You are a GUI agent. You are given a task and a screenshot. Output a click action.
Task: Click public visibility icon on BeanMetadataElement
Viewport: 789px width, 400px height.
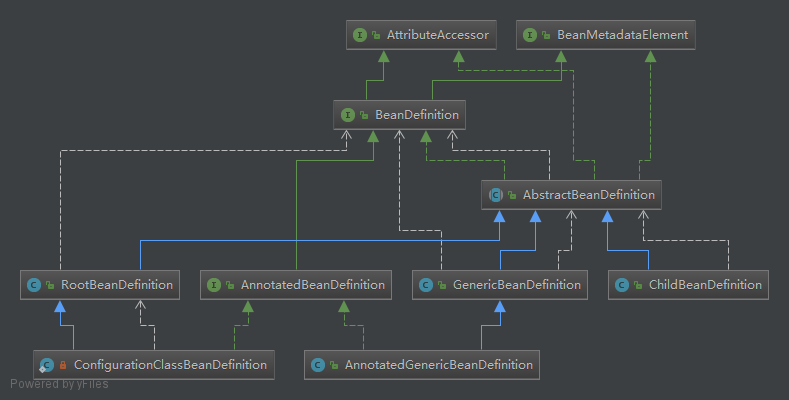coord(546,35)
